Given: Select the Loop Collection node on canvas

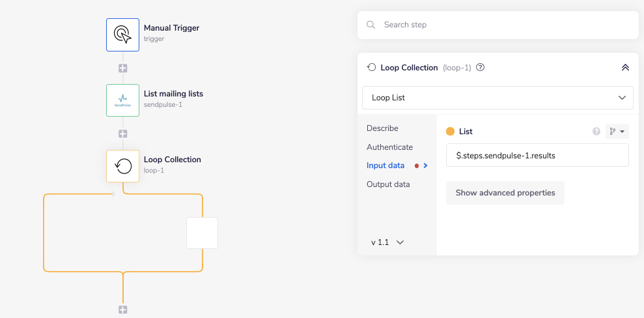Looking at the screenshot, I should click(x=122, y=166).
